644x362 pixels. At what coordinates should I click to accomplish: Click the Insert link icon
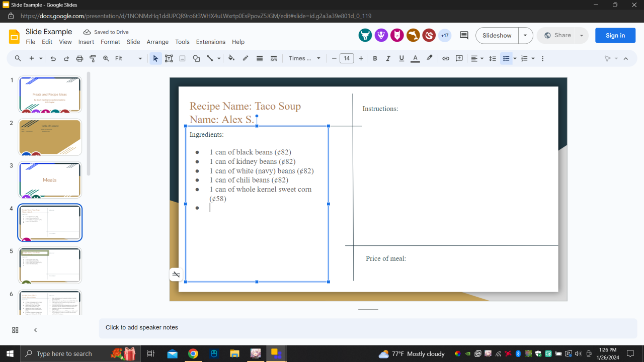(445, 58)
